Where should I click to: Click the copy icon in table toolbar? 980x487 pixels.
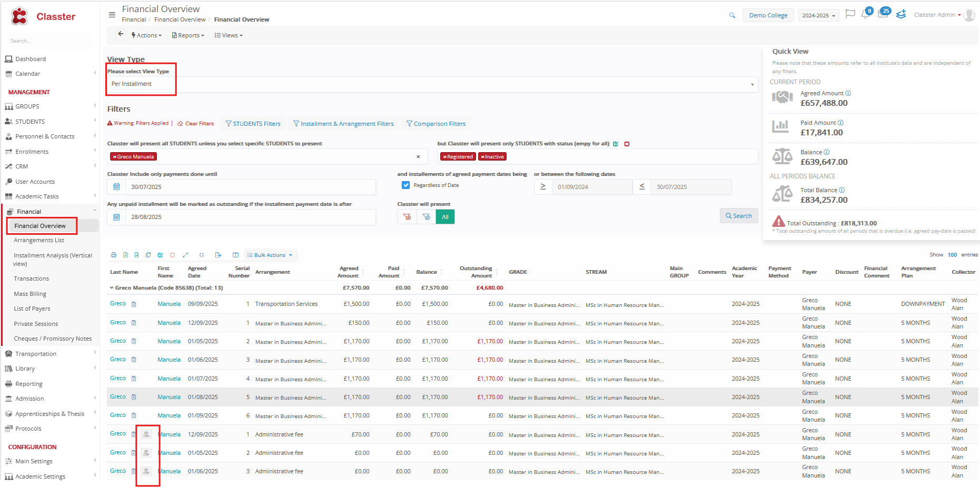[x=149, y=255]
